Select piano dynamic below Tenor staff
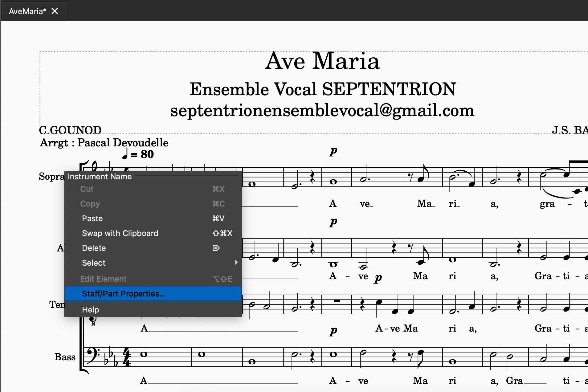588x392 pixels. (x=333, y=331)
